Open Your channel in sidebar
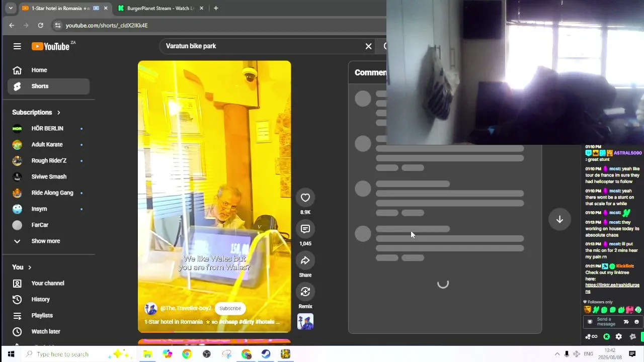This screenshot has width=644, height=362. pos(48,283)
